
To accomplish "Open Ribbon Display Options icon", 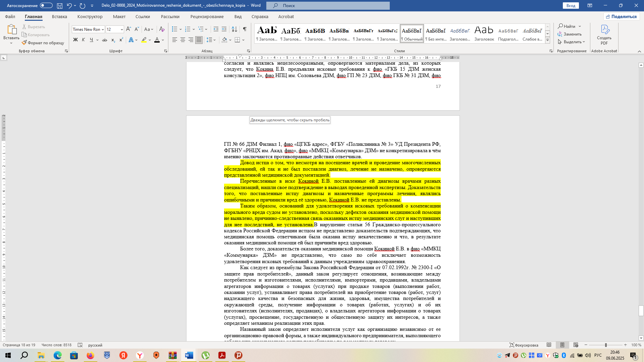I will pos(590,6).
